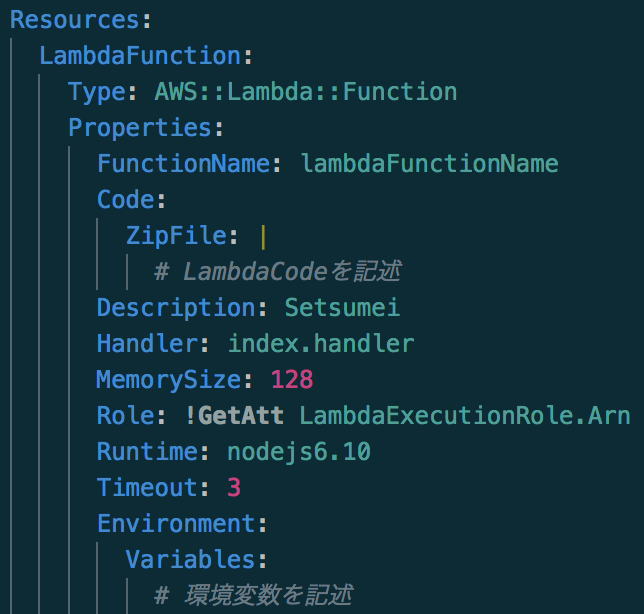Image resolution: width=644 pixels, height=614 pixels.
Task: Click the LambdaExecutionRole.Arn reference
Action: 465,415
